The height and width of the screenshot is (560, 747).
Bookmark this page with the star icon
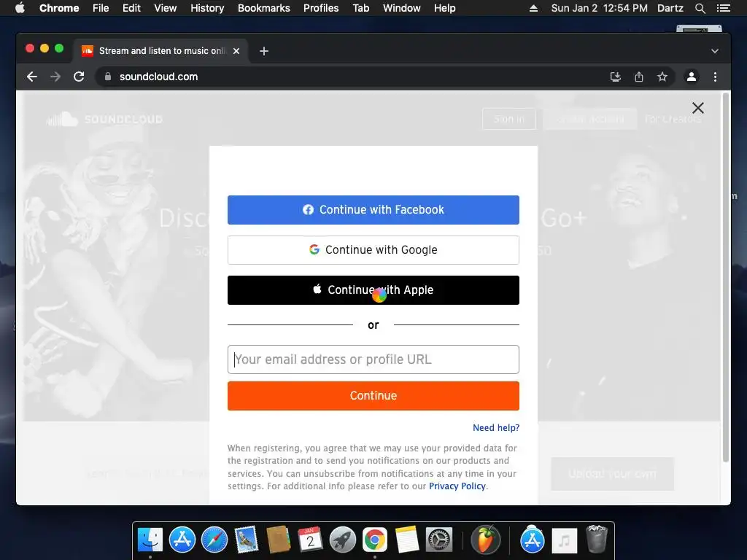(662, 77)
